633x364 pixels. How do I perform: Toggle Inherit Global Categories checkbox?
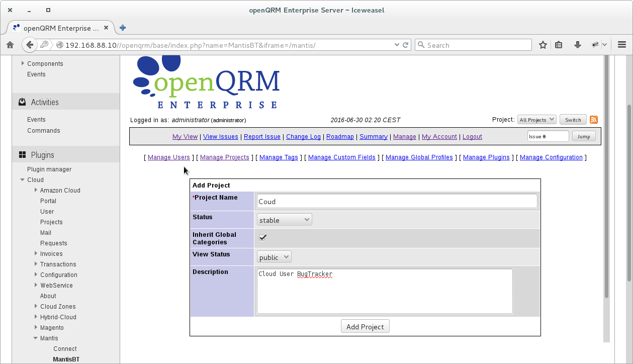262,237
